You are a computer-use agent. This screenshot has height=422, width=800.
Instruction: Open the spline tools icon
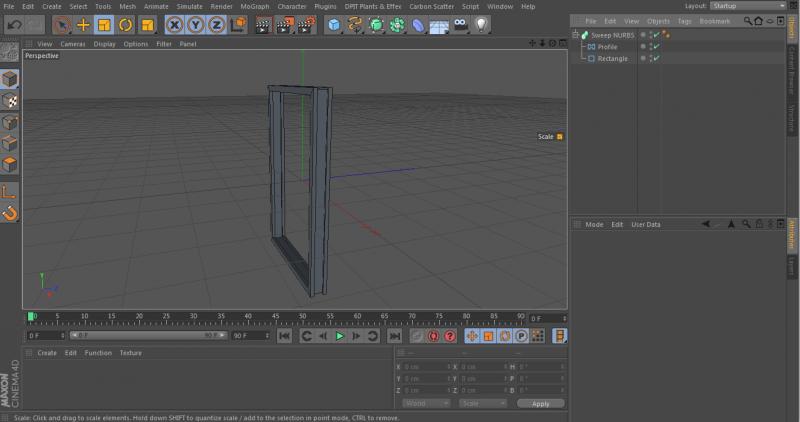pos(355,24)
